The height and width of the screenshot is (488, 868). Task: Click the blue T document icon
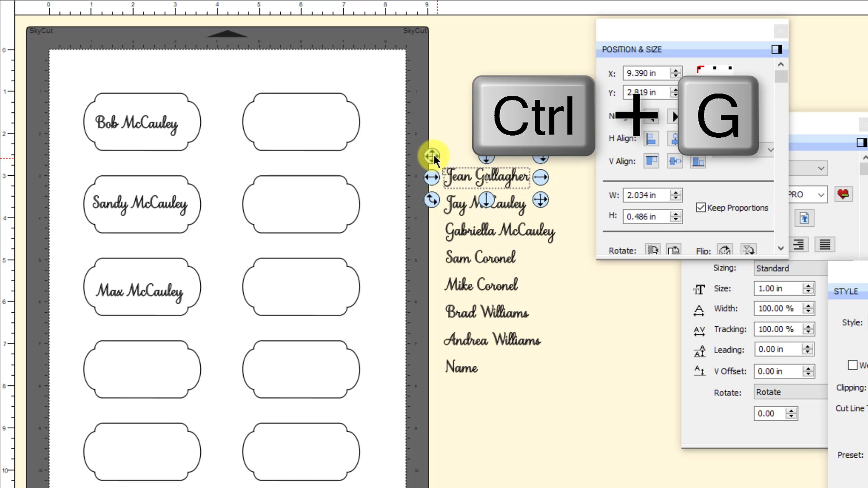point(804,218)
